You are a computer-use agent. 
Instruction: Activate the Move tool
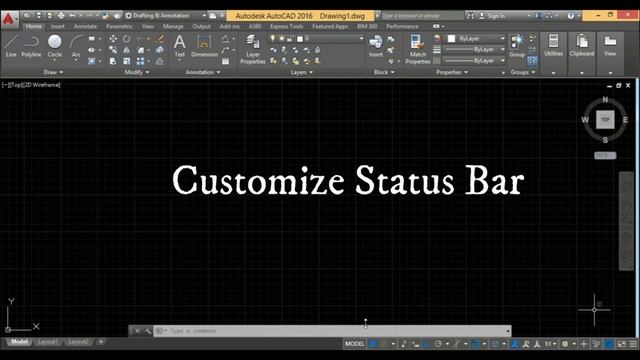(x=113, y=39)
